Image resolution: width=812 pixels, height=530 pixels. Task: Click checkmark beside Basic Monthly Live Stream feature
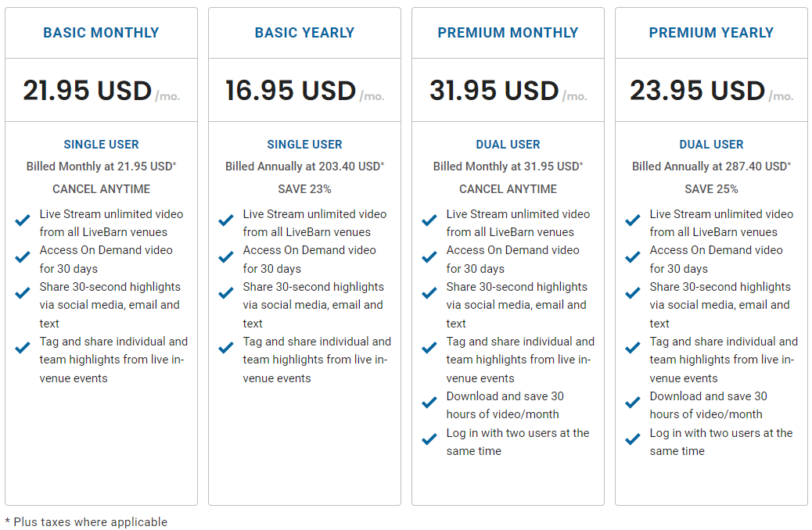tap(23, 220)
